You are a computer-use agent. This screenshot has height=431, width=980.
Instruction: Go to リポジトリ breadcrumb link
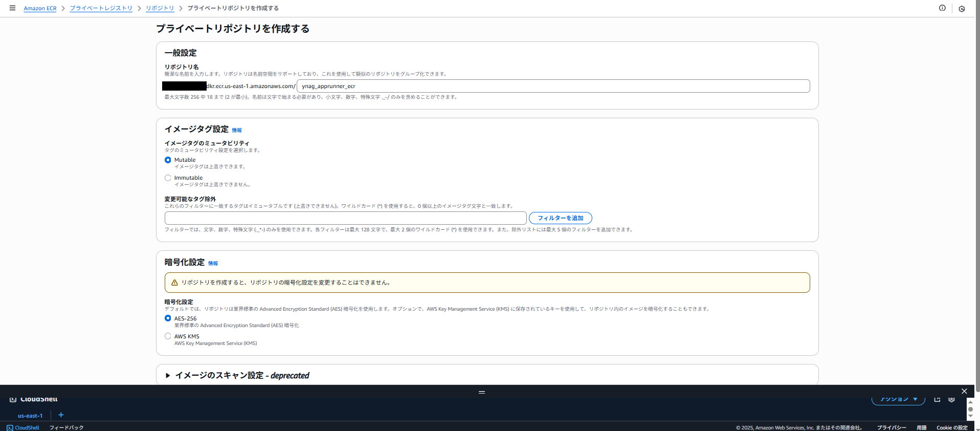[160, 8]
